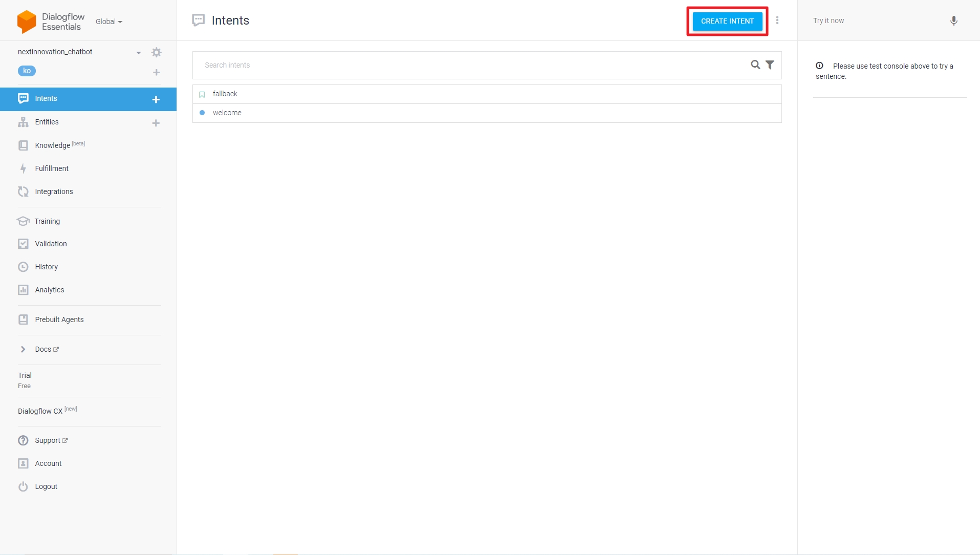Click the microphone icon
980x555 pixels.
coord(954,20)
